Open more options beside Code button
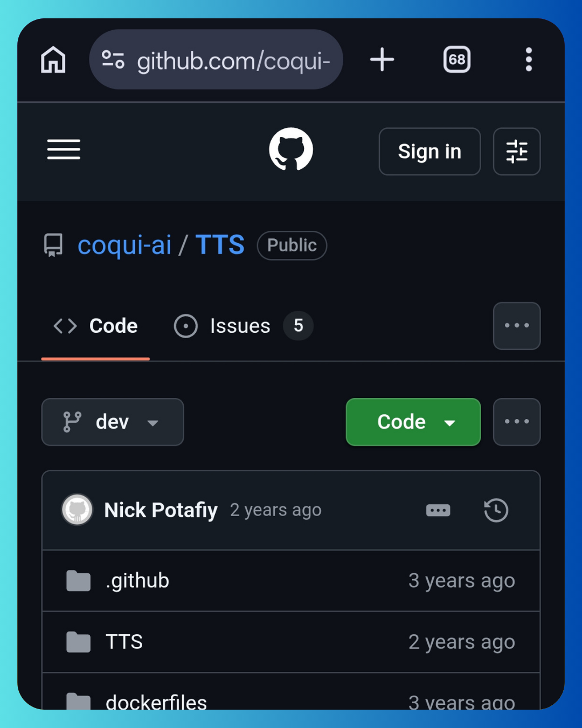This screenshot has height=728, width=582. coord(516,422)
